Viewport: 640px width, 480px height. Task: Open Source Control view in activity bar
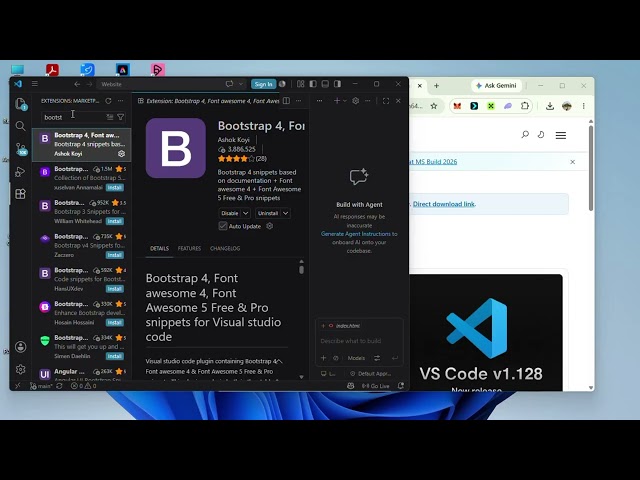(20, 149)
